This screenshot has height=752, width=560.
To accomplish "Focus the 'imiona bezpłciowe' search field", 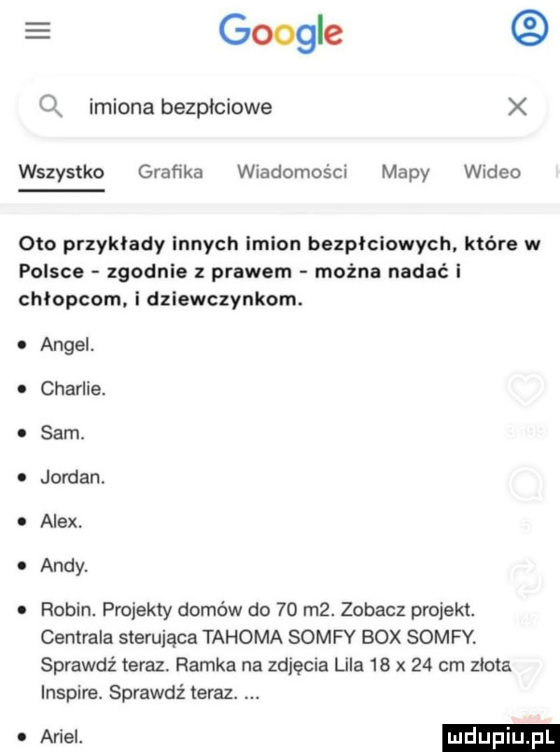I will (282, 107).
